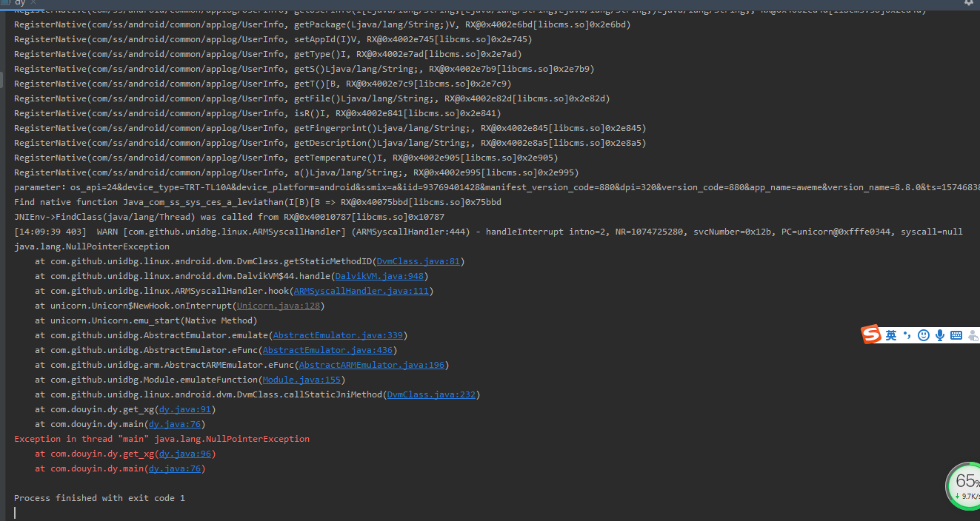Screen dimensions: 980x521
Task: Open dy.java:76 in the white stack trace
Action: pyautogui.click(x=175, y=424)
